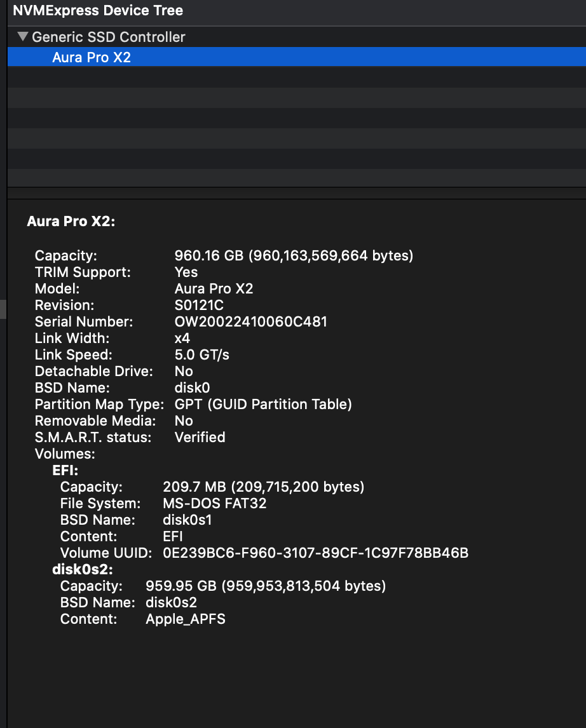
Task: Click the Removable Media value No
Action: point(184,421)
